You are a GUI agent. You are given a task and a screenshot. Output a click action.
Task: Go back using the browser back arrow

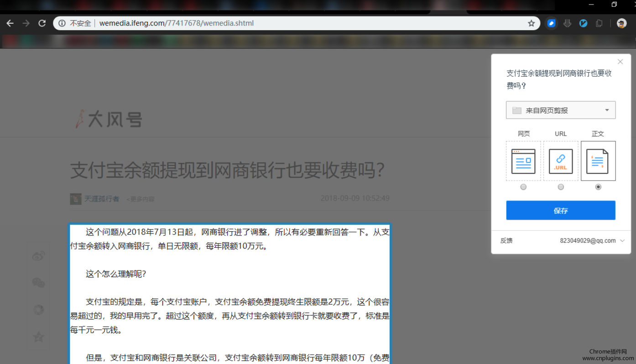(x=10, y=23)
